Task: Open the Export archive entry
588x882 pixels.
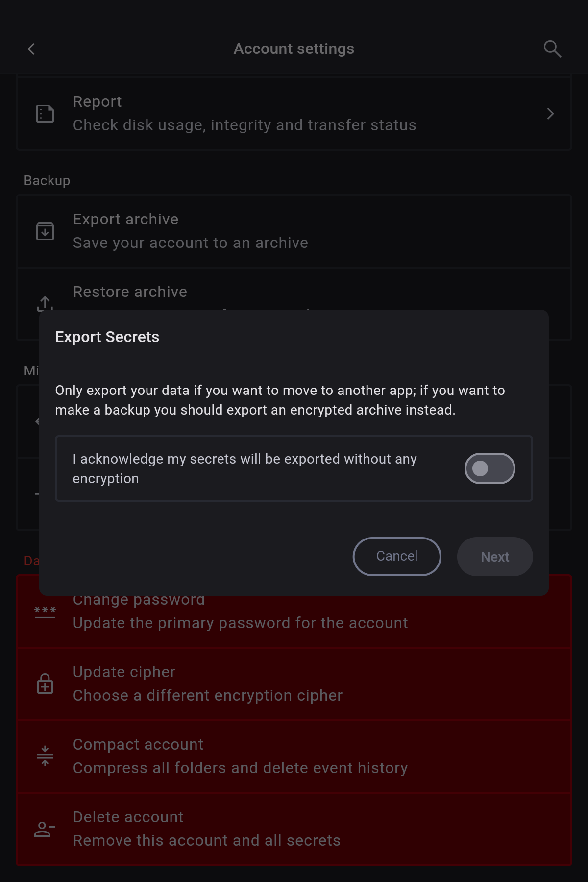Action: click(x=294, y=231)
